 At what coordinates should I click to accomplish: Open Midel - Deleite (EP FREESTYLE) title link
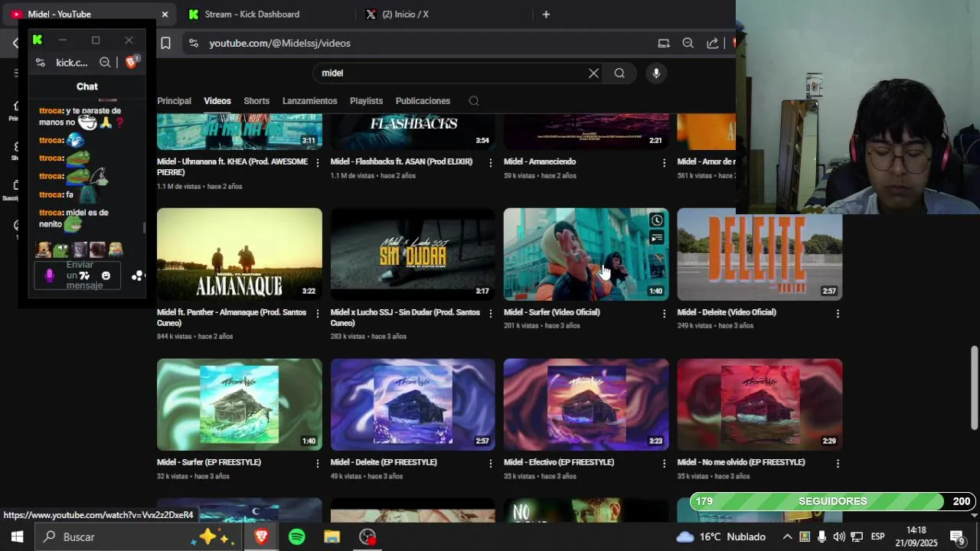tap(384, 462)
